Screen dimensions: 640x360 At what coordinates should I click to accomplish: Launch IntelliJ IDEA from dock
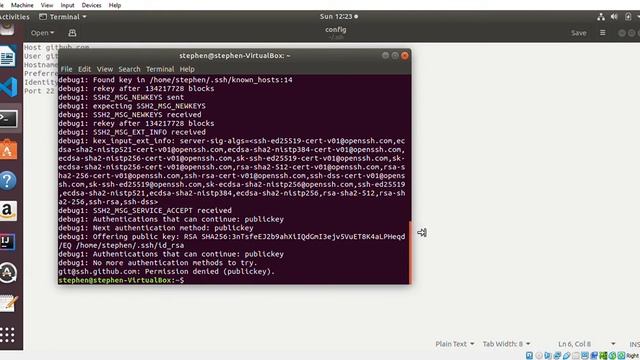[8, 242]
